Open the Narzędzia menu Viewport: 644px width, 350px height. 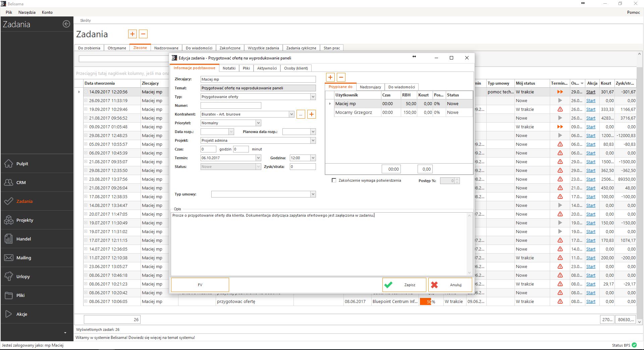point(27,12)
